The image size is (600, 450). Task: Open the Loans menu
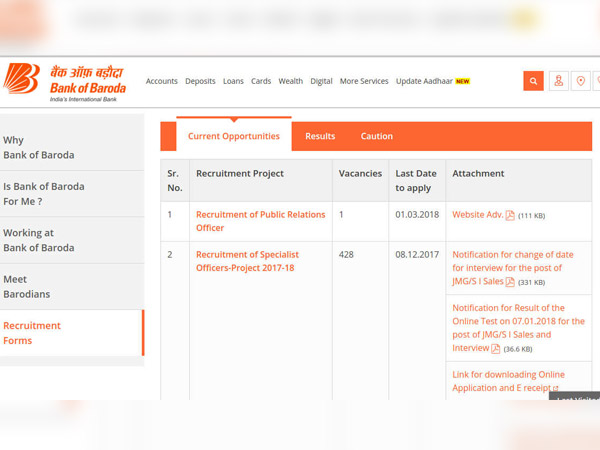coord(233,81)
